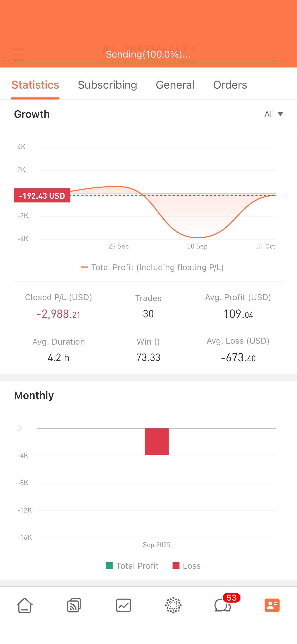Screen dimensions: 297x644
Task: Switch to the Subscribing tab
Action: pyautogui.click(x=107, y=85)
